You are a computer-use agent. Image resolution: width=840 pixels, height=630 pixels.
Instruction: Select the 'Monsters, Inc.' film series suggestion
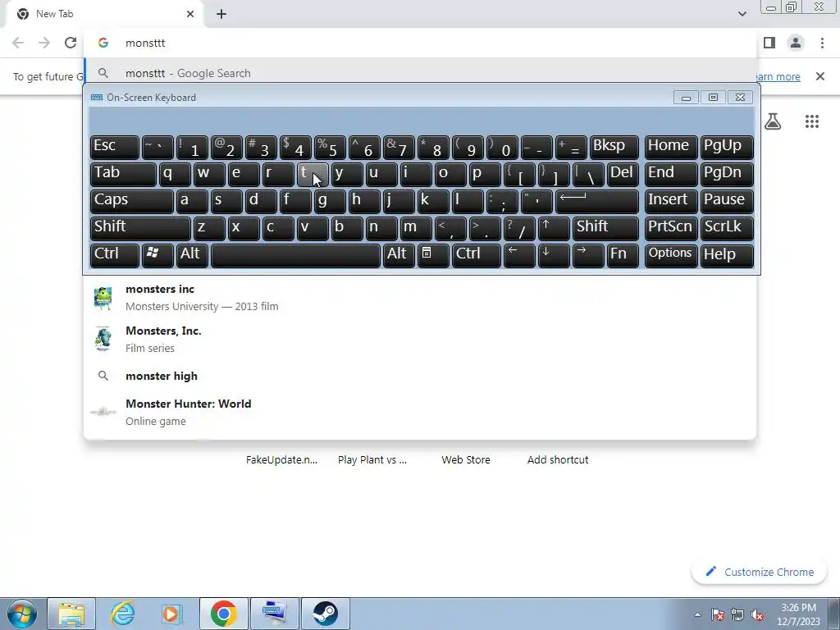tap(420, 339)
